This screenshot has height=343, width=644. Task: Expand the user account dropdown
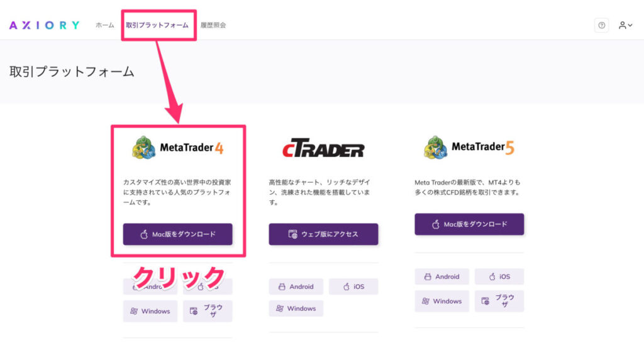tap(626, 25)
